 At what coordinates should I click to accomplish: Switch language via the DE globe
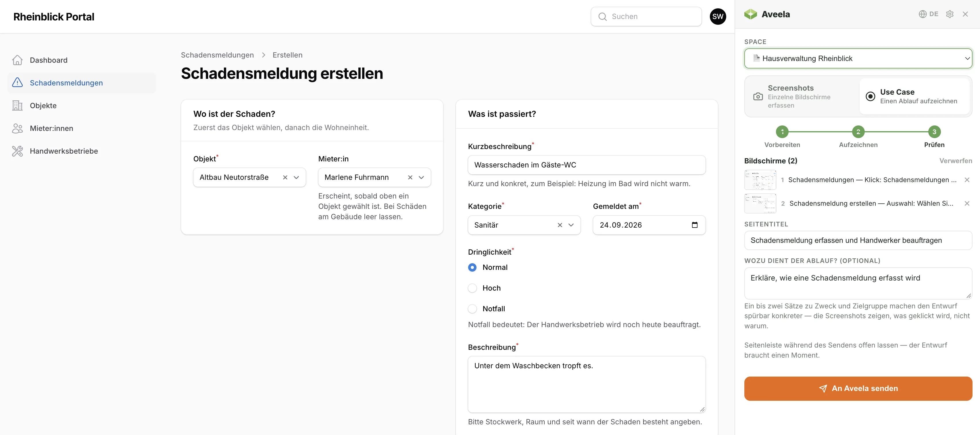928,14
